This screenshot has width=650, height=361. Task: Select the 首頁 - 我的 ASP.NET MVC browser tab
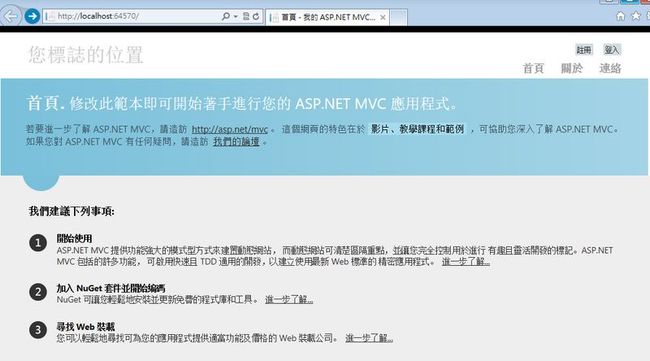click(x=327, y=17)
